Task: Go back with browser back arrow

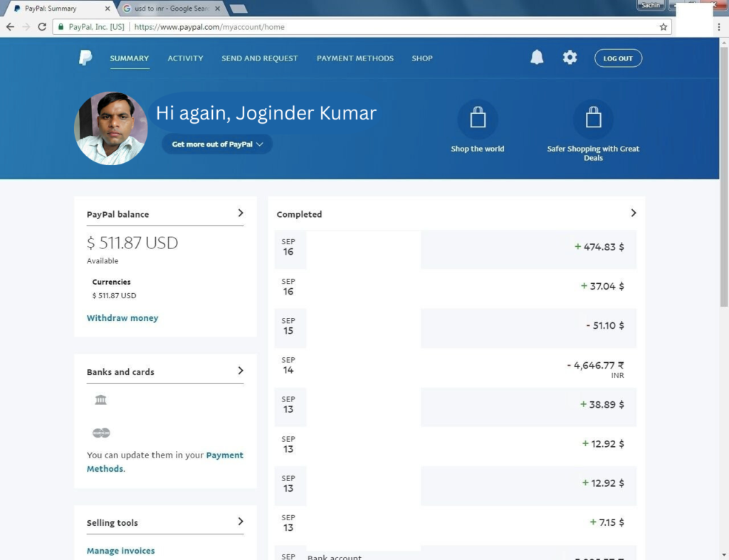Action: [x=10, y=27]
